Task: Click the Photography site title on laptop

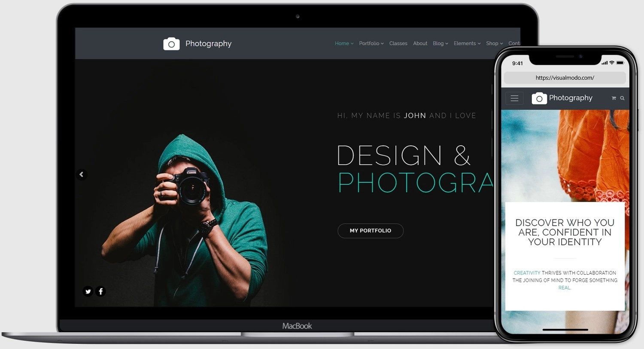Action: 208,43
